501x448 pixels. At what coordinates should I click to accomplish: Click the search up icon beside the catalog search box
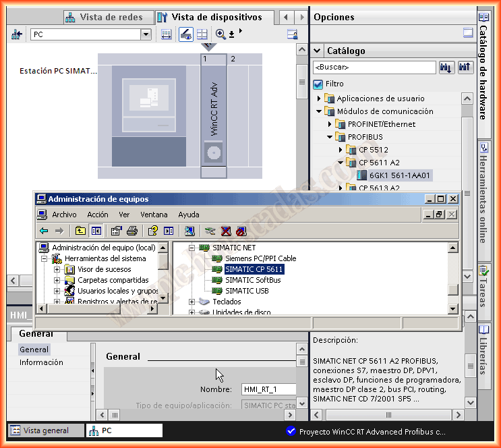[x=465, y=67]
